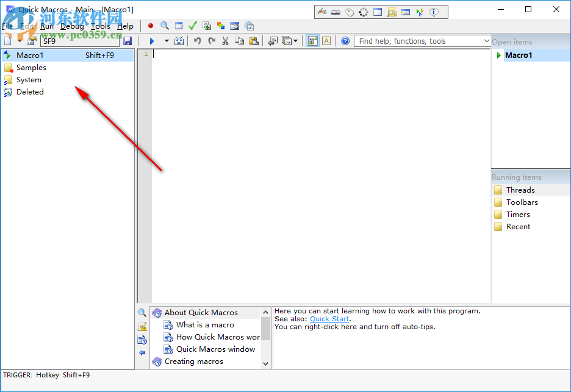Screen dimensions: 571x392
Task: Click the Wait spinner icon in the floating toolbar
Action: click(x=364, y=12)
